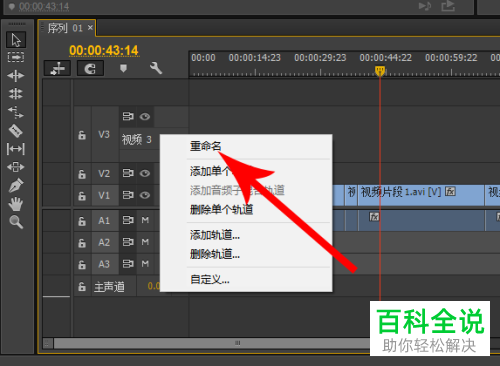Toggle lock on A1 track

82,221
